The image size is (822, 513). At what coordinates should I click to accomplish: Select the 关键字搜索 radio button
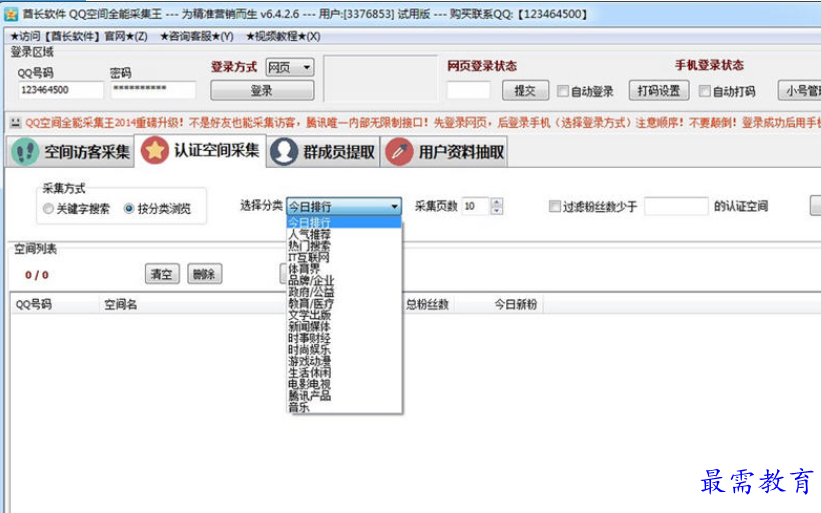pos(48,209)
